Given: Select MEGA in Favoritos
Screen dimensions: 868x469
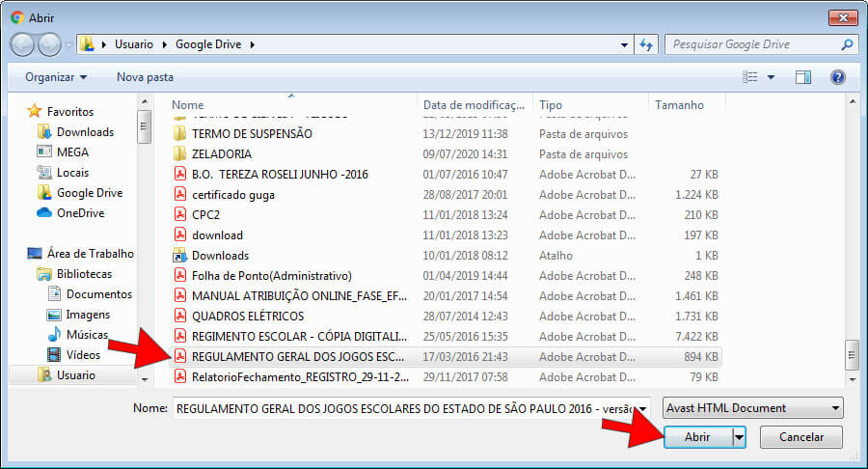Looking at the screenshot, I should tap(72, 152).
